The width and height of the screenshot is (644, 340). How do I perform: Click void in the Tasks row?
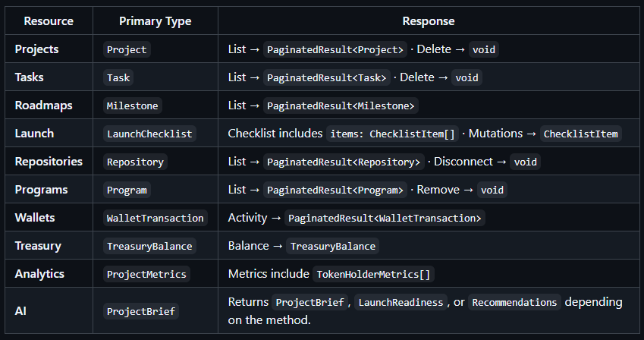click(x=467, y=77)
